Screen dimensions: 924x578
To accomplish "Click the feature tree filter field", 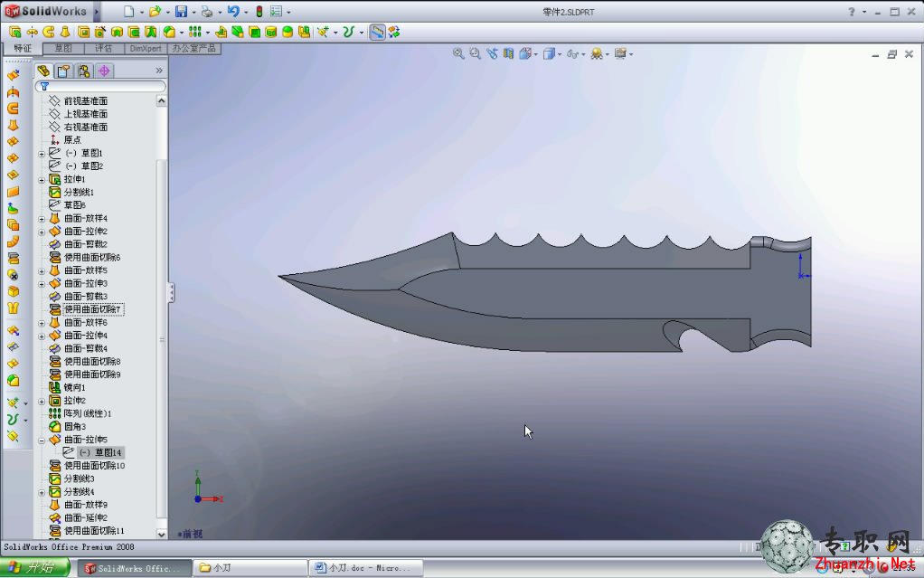I will [100, 87].
